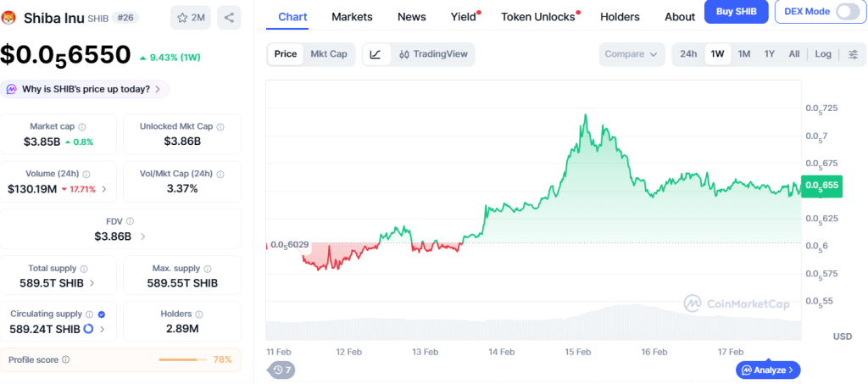Image resolution: width=868 pixels, height=384 pixels.
Task: Click the #26 rank badge
Action: pos(125,18)
